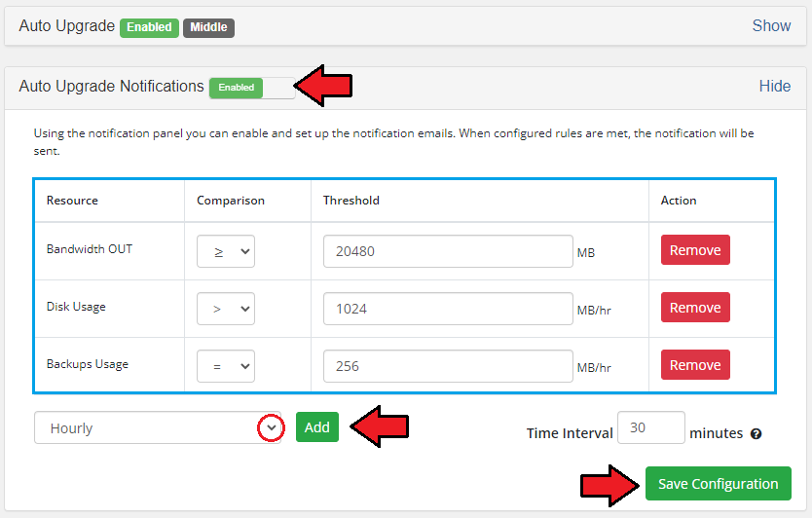The width and height of the screenshot is (812, 518).
Task: Remove the Backups Usage rule
Action: click(x=695, y=365)
